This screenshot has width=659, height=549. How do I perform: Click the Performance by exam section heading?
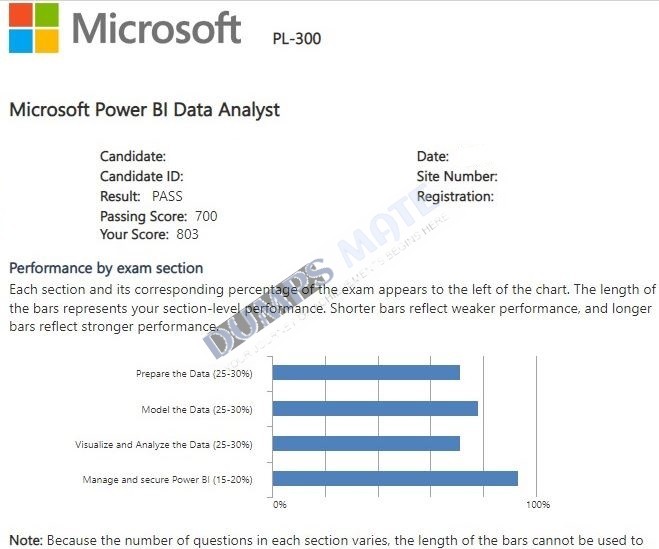[x=106, y=268]
